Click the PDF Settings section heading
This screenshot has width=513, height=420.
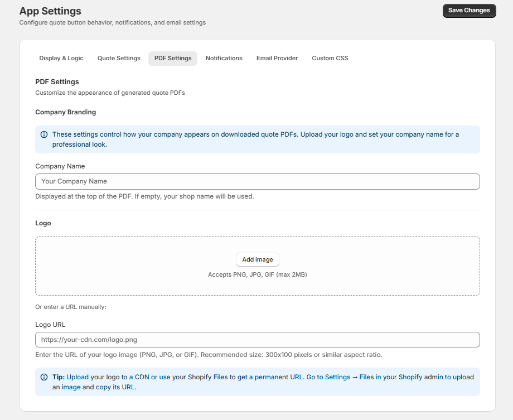point(58,81)
